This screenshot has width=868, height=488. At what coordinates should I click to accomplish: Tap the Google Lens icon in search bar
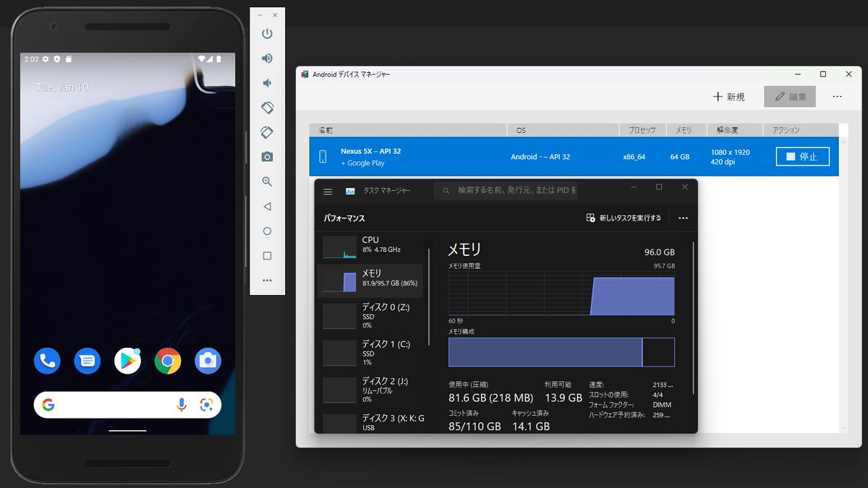207,405
